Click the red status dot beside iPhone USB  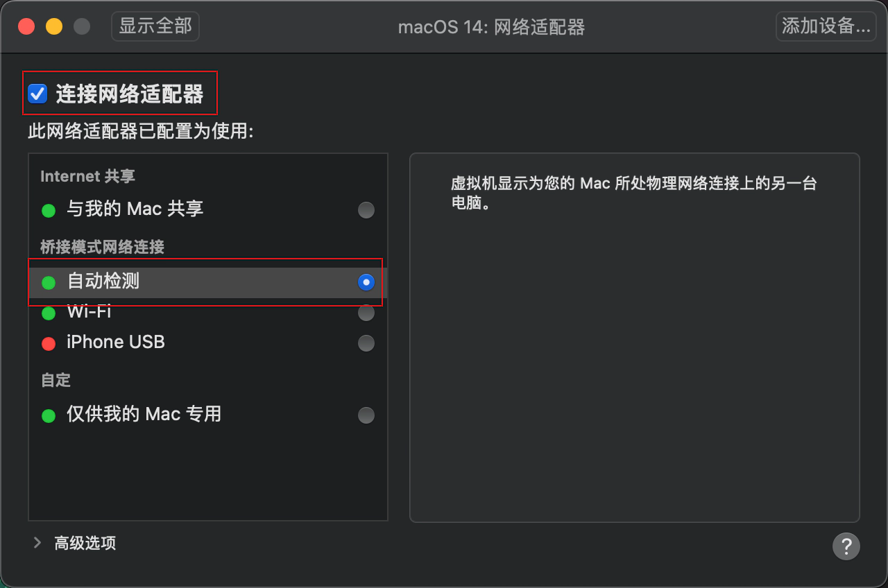48,343
